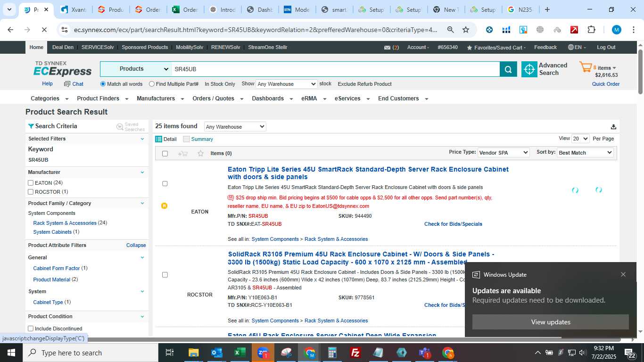644x362 pixels.
Task: Go back with the browser back arrow
Action: pos(10,30)
